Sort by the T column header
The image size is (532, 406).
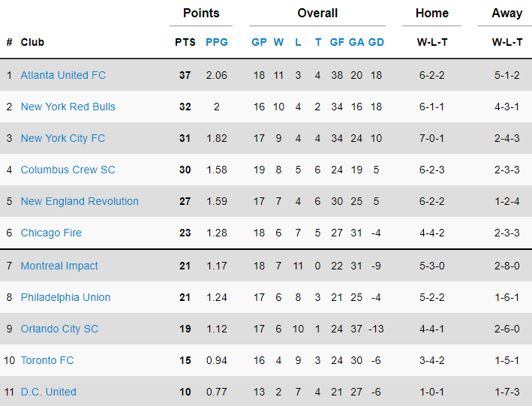pyautogui.click(x=318, y=42)
